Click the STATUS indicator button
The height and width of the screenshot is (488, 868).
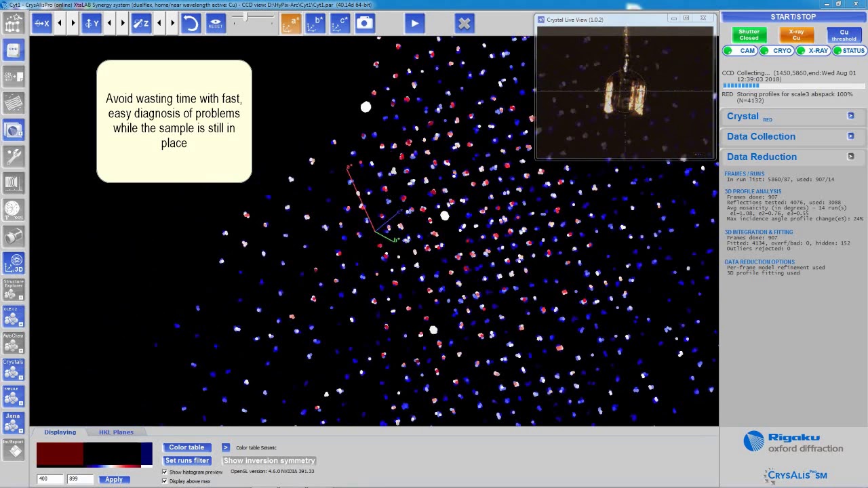coord(850,51)
